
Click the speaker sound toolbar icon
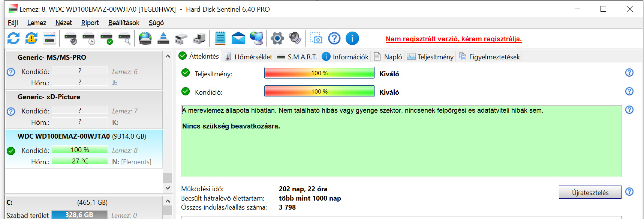(295, 38)
